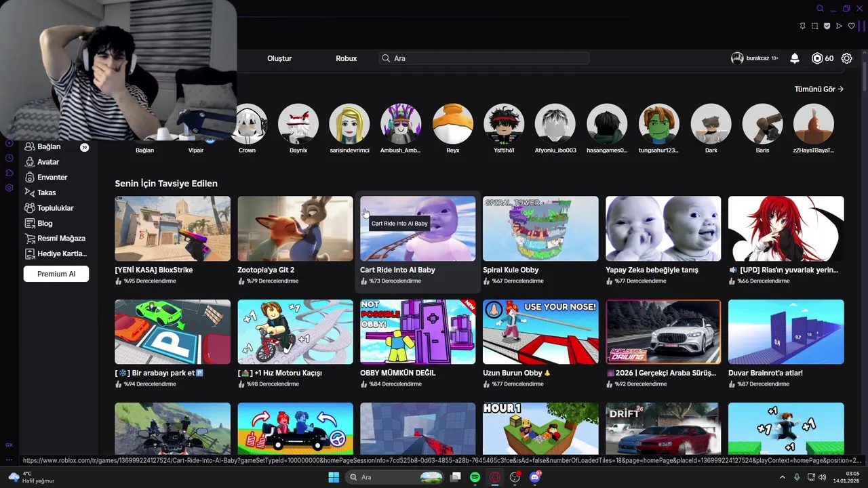The height and width of the screenshot is (488, 868).
Task: Open friend Baris's avatar
Action: [762, 124]
